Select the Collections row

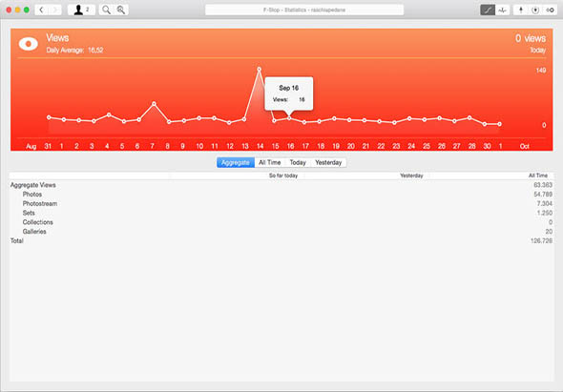click(281, 222)
